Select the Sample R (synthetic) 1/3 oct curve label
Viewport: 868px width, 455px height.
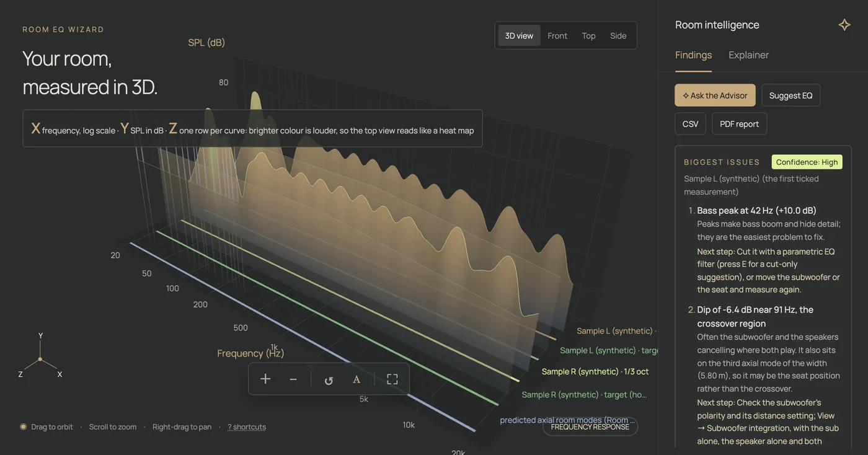tap(595, 371)
